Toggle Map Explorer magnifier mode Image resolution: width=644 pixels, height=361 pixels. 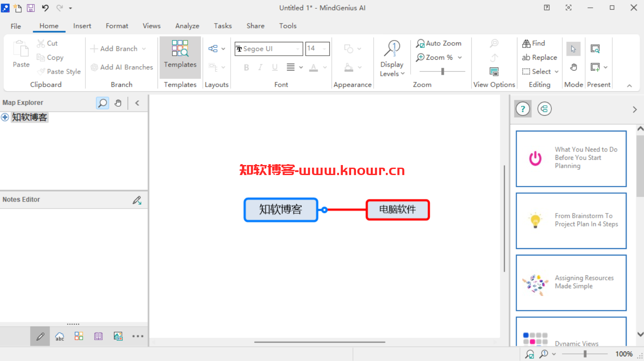(103, 103)
